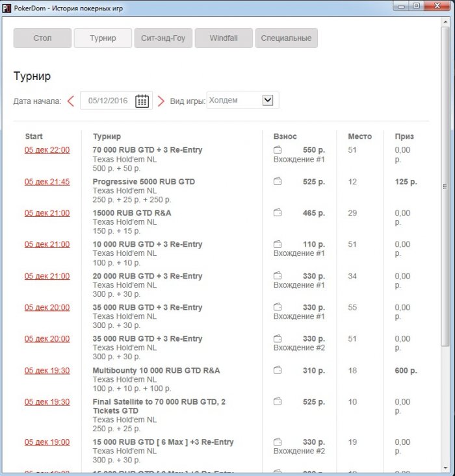Select the 10 000 RUB GTD + 3 Re-Entry title

(x=148, y=244)
